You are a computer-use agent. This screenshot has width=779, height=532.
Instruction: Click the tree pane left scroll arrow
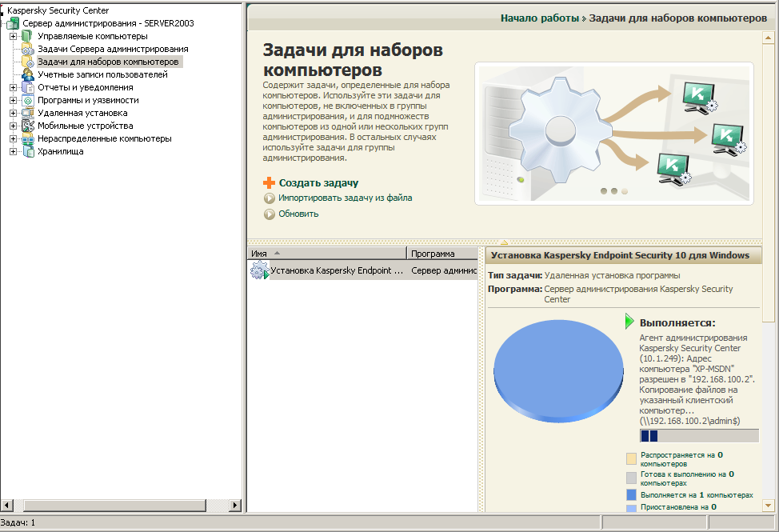point(6,505)
